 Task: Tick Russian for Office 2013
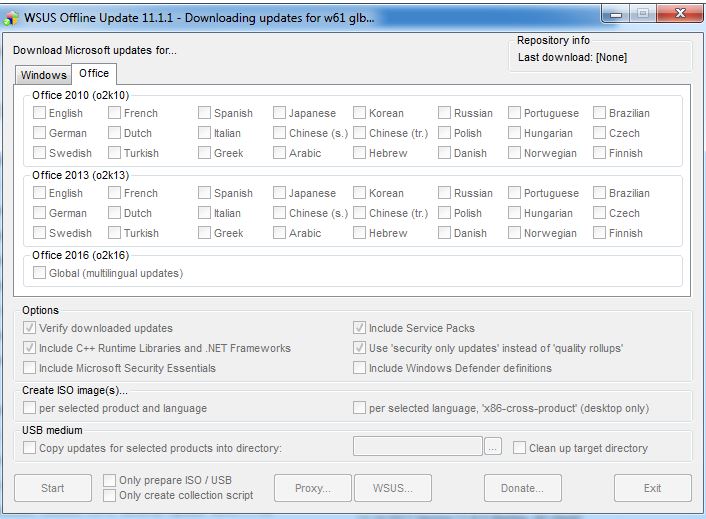pos(444,193)
